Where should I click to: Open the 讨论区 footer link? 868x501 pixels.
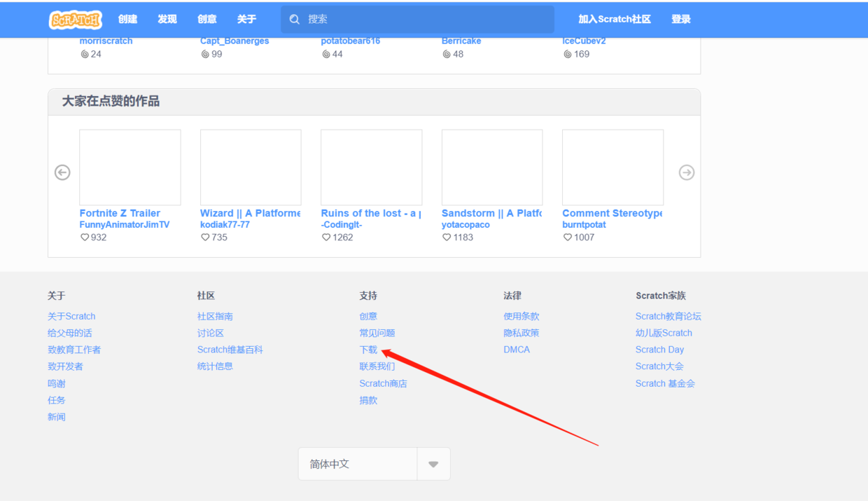[x=211, y=333]
